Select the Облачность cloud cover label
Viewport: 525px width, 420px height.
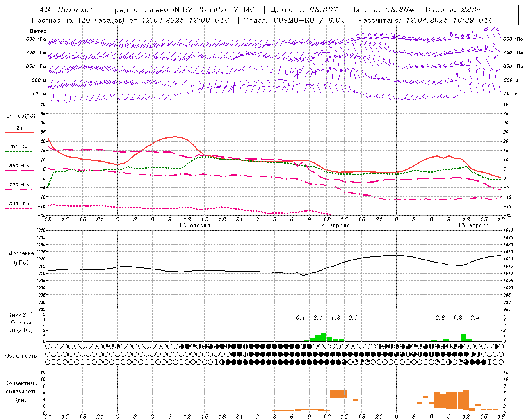click(x=21, y=356)
